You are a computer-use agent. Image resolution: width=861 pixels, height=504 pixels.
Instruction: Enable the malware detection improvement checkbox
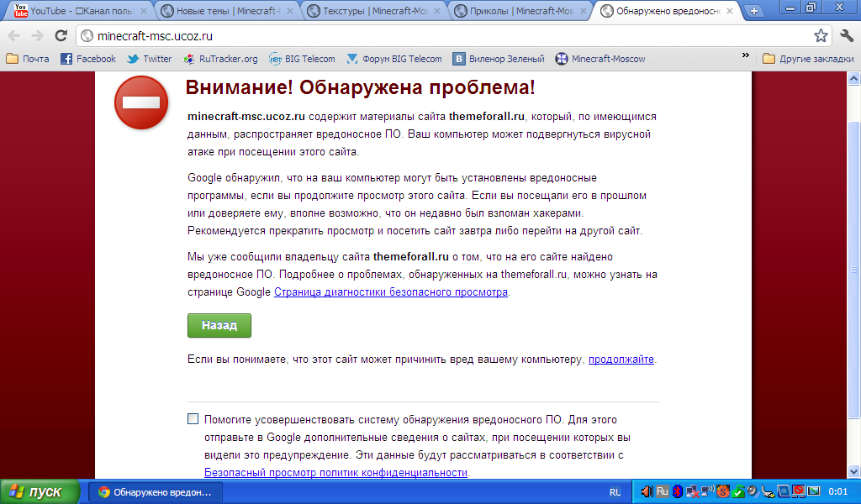point(193,419)
